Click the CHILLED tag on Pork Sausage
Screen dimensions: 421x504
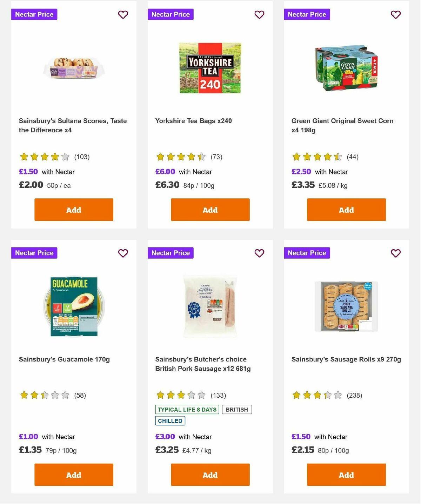tap(170, 420)
